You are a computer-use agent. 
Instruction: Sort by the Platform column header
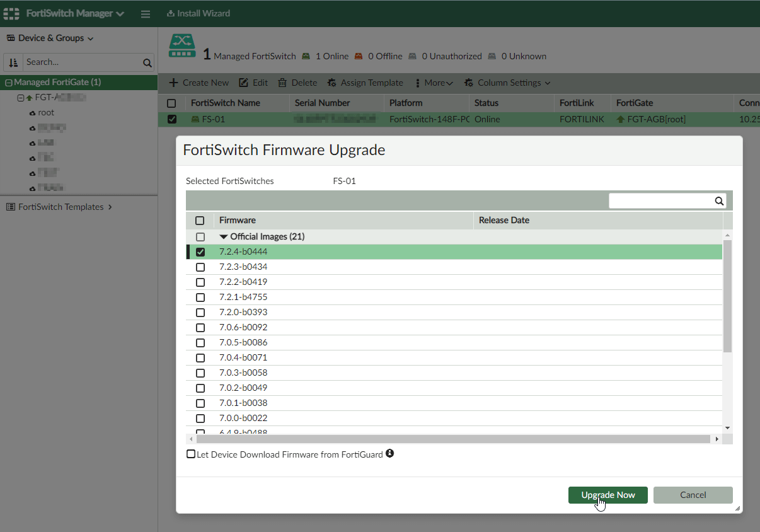point(406,103)
